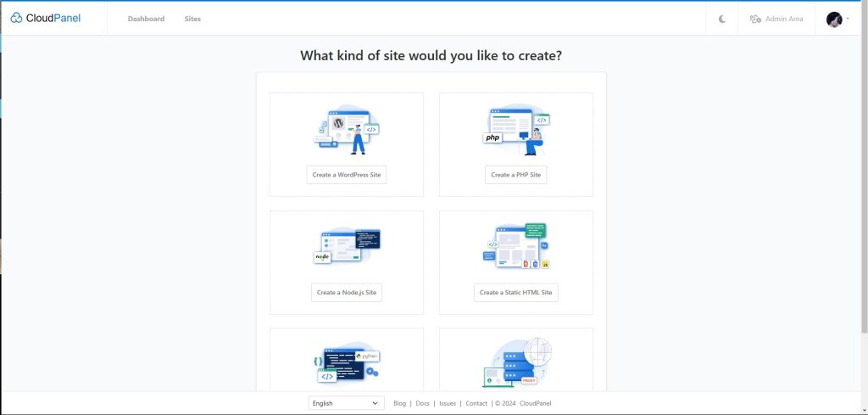The image size is (868, 415).
Task: Select the Node.js site illustration
Action: tap(347, 245)
